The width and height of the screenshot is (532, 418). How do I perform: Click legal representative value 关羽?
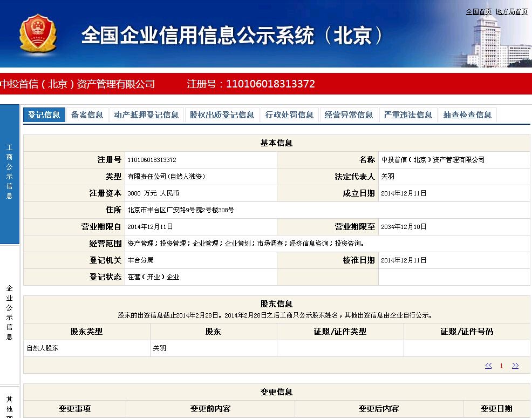(x=388, y=176)
